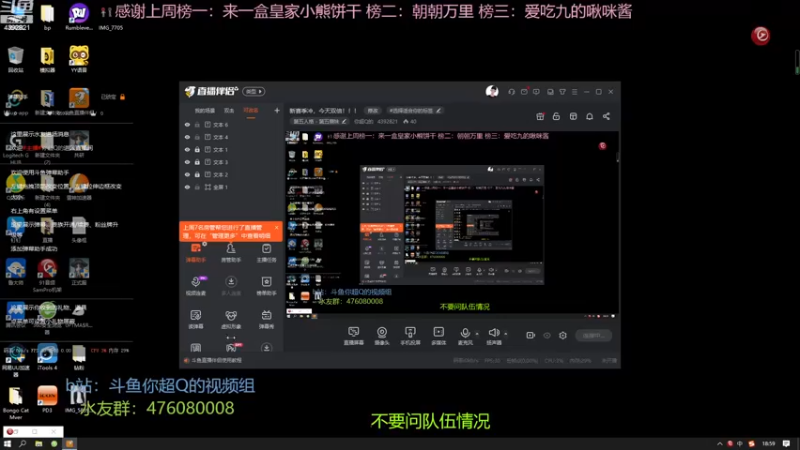Toggle the lock on the 文本 3 layer
Image resolution: width=800 pixels, height=450 pixels.
click(x=197, y=162)
